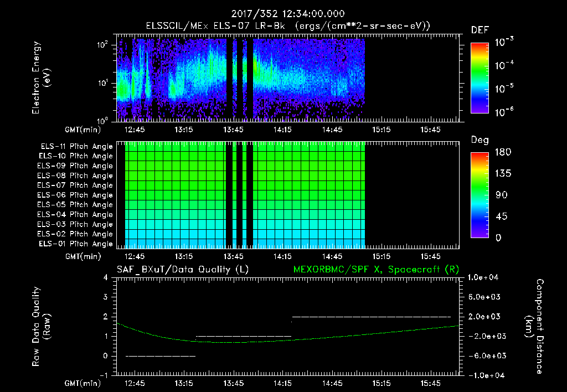Click the 10^-3 value on DEF color bar
The width and height of the screenshot is (567, 392).
(x=504, y=42)
